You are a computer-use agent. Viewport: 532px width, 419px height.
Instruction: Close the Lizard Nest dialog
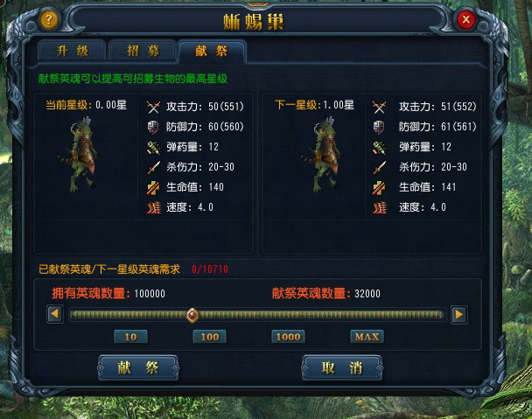coord(465,19)
